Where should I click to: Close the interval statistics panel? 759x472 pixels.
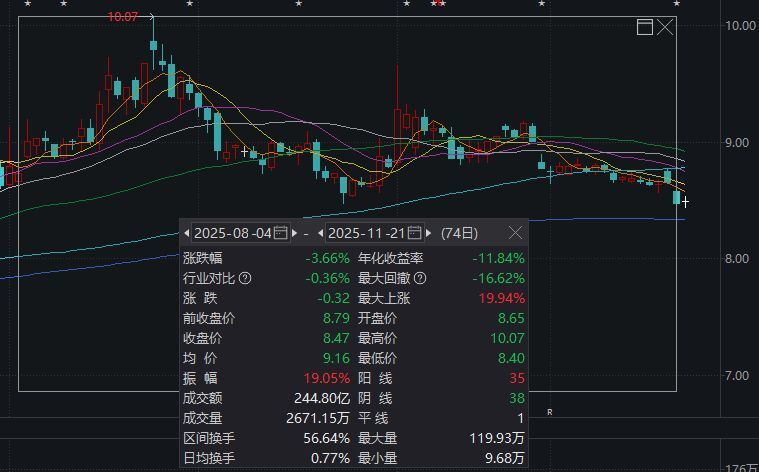516,233
